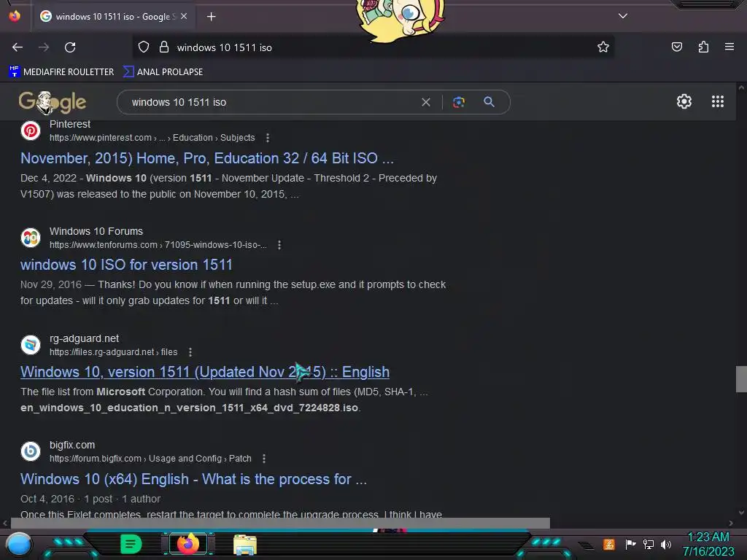Go back using the browser back arrow
This screenshot has height=560, width=747.
pyautogui.click(x=18, y=47)
